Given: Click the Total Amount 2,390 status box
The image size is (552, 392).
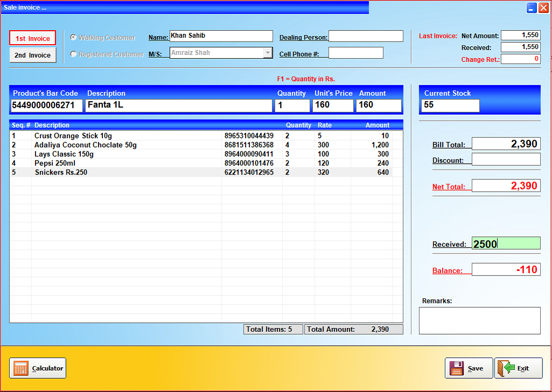Looking at the screenshot, I should coord(353,330).
